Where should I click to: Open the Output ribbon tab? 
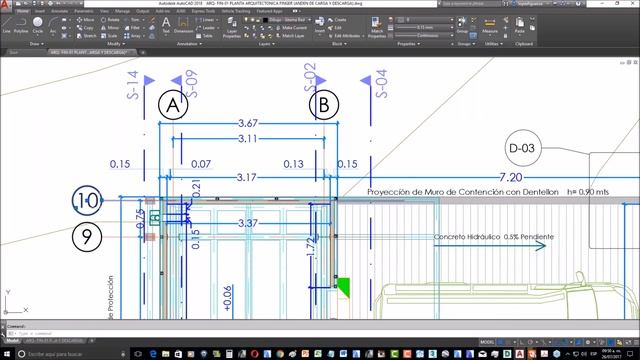142,11
